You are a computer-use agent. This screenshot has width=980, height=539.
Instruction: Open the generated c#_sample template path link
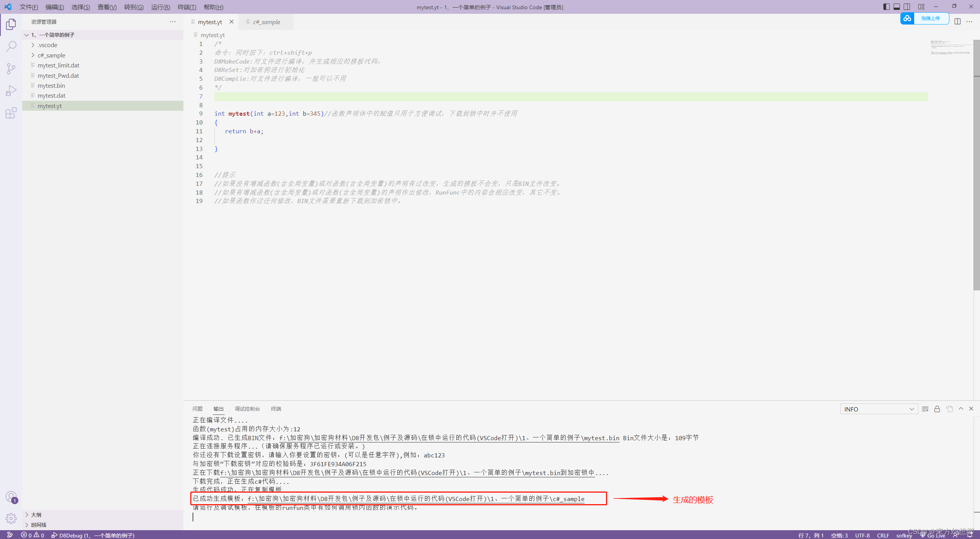416,499
